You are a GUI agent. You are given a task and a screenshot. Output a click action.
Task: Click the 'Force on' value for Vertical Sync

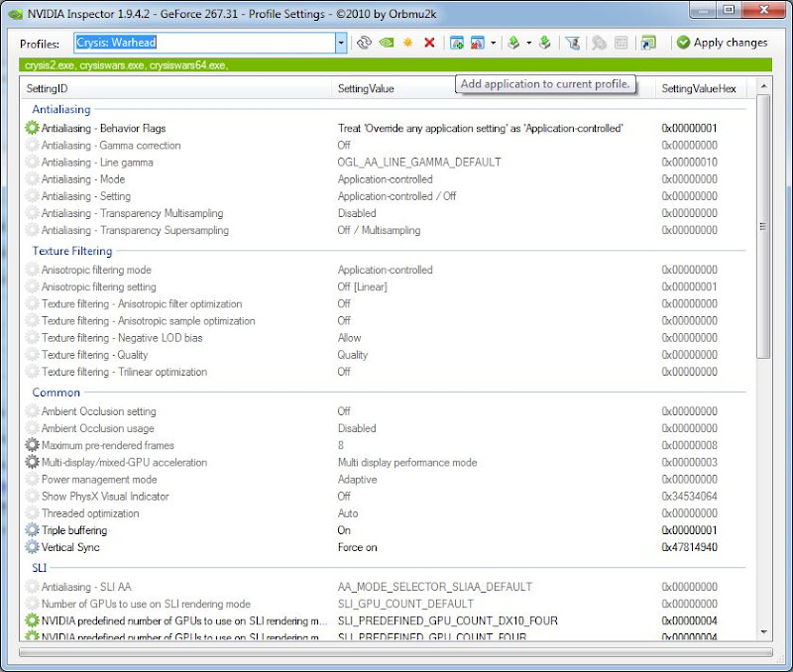pyautogui.click(x=357, y=547)
